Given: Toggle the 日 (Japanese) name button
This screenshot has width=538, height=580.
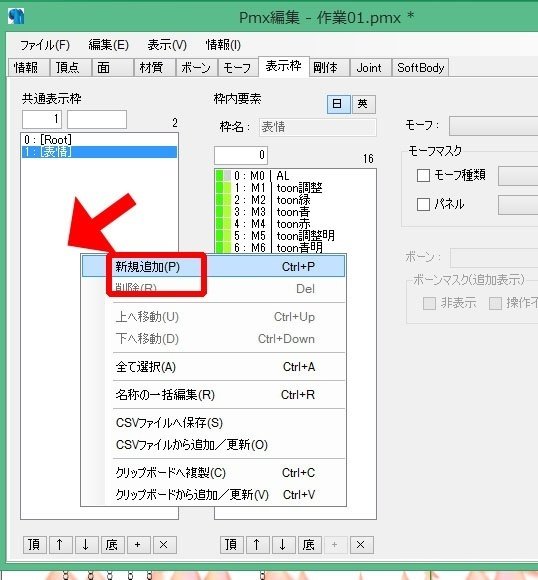Looking at the screenshot, I should point(339,104).
